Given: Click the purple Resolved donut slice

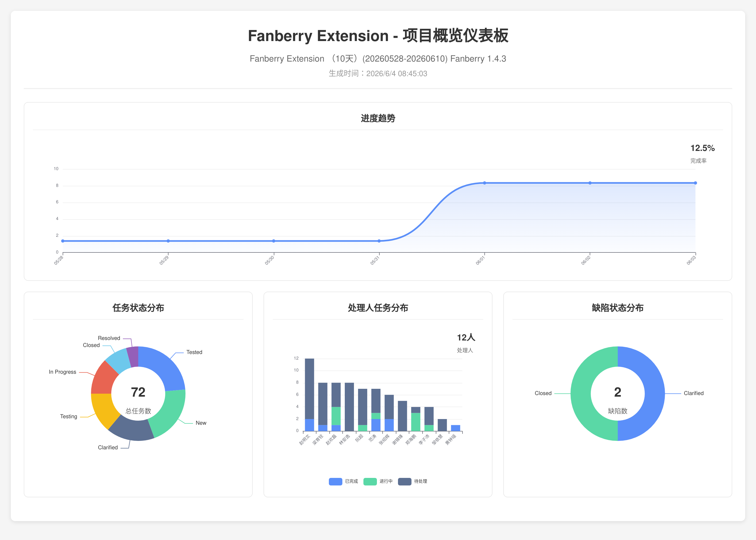Looking at the screenshot, I should 133,357.
